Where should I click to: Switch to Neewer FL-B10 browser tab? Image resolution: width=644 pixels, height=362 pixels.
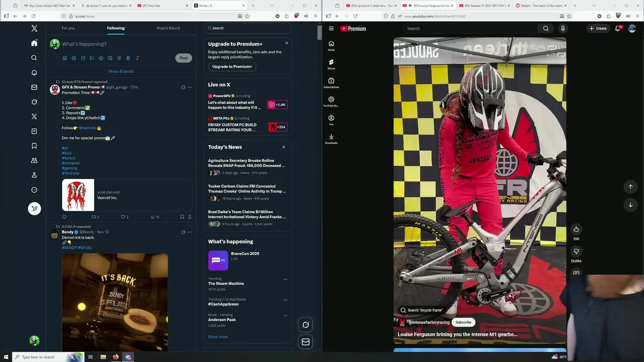[484, 6]
